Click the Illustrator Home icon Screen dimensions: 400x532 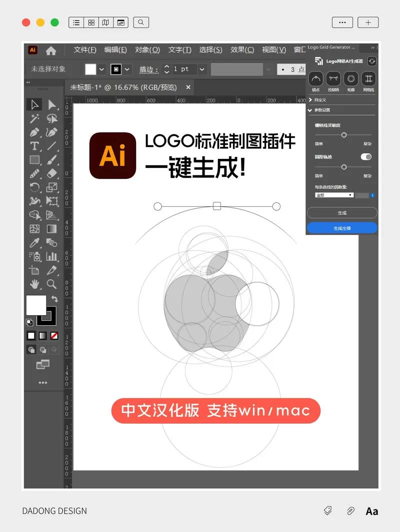pos(51,51)
